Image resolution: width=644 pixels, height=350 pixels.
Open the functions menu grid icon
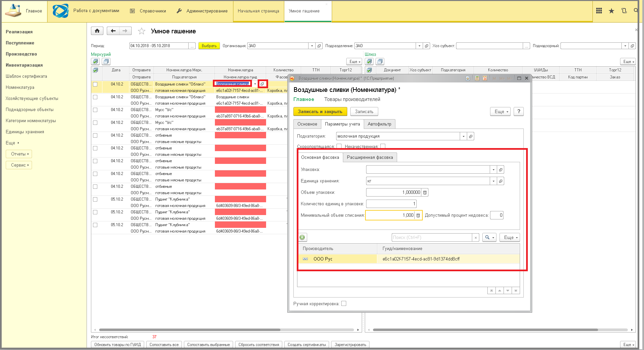click(599, 11)
